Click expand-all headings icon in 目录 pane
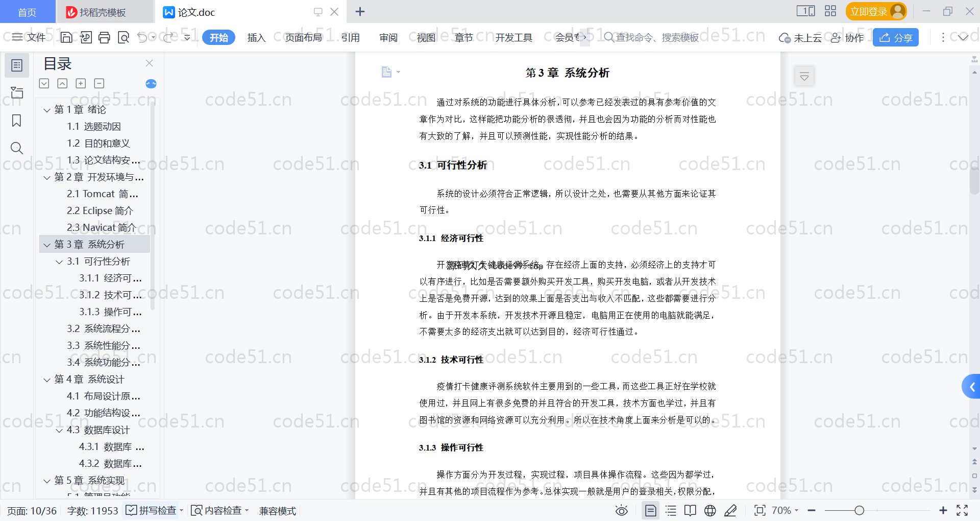 (44, 83)
